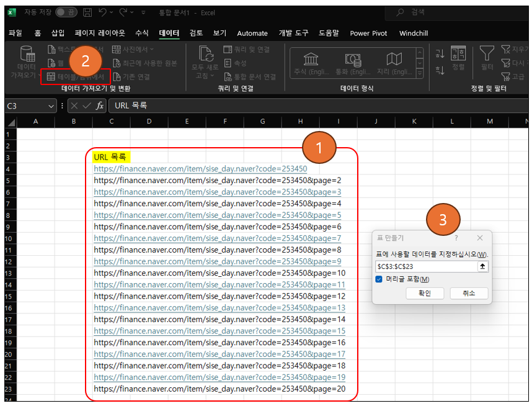
Task: Click 모두 새로 고침 (Refresh All)
Action: [x=205, y=62]
